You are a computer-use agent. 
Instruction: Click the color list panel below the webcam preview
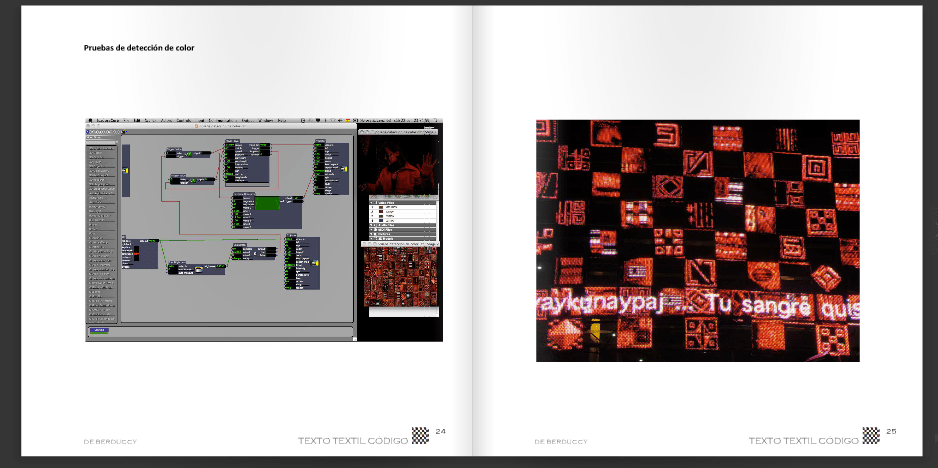pos(398,218)
